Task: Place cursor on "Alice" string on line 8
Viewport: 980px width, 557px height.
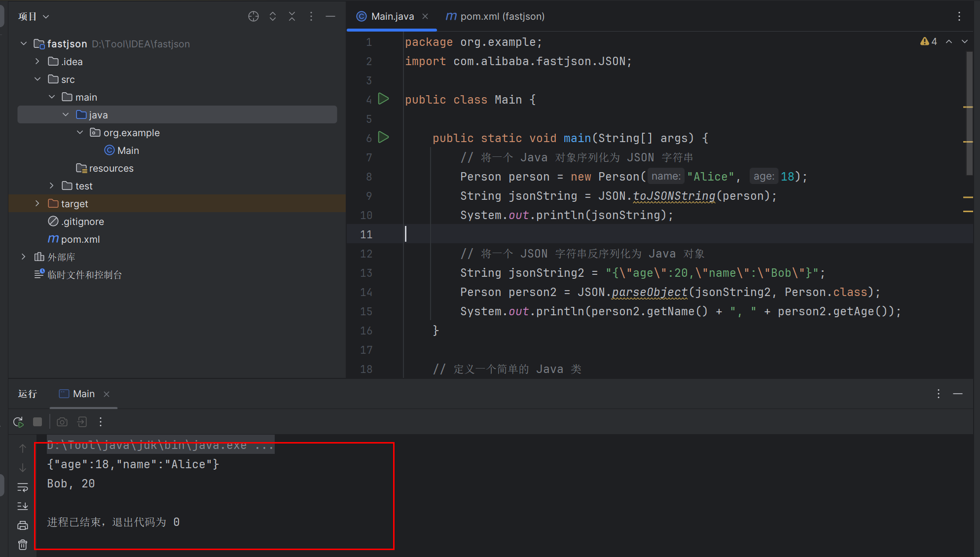Action: 711,177
